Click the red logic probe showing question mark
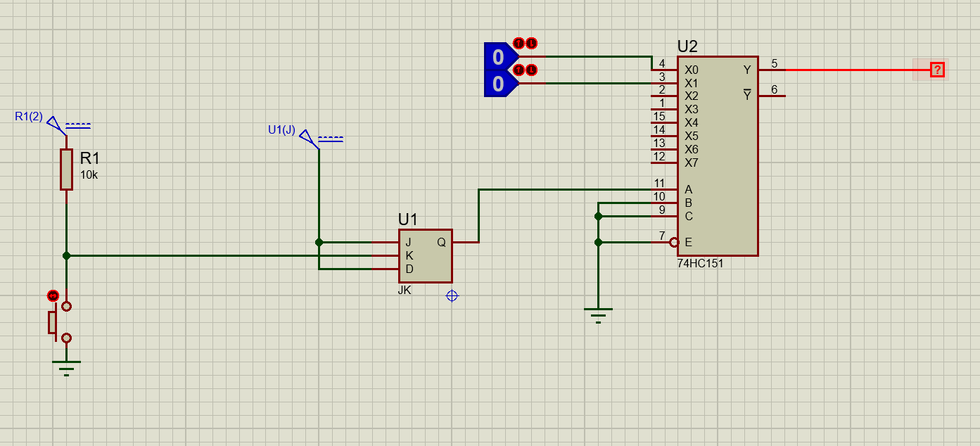 [x=937, y=70]
